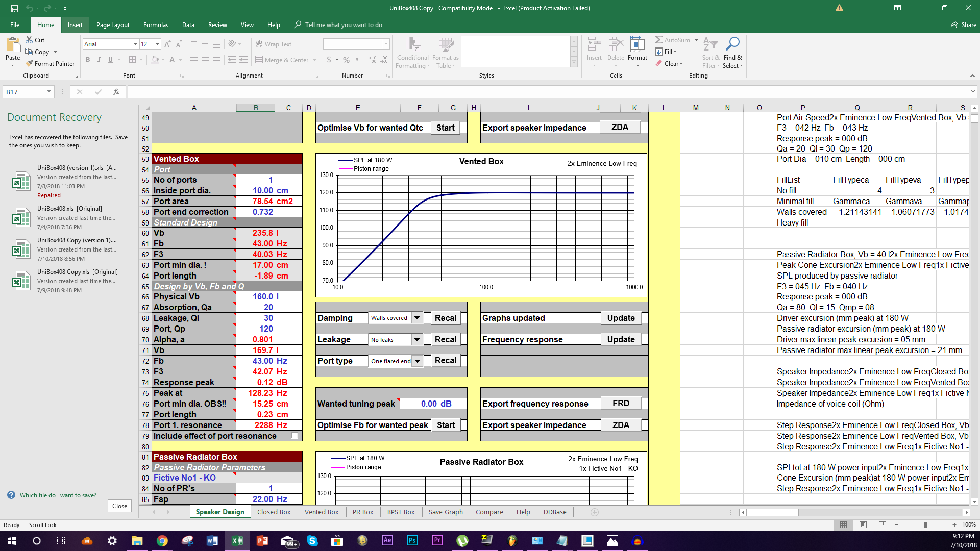Open Conditional Formatting
The width and height of the screenshot is (980, 551).
pyautogui.click(x=413, y=53)
